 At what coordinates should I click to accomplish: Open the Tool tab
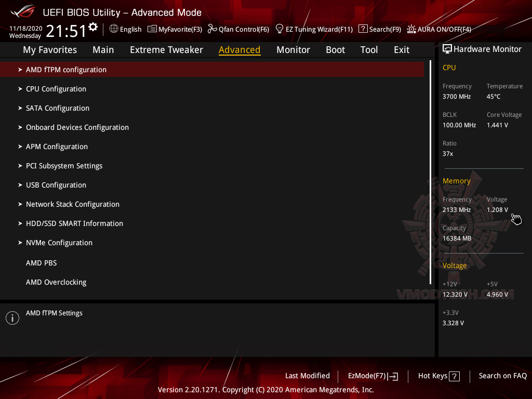click(x=369, y=50)
